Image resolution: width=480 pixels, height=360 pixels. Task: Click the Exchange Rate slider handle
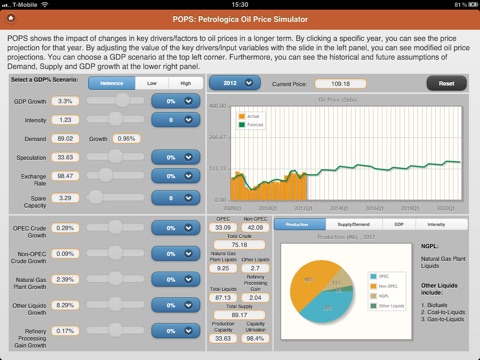[x=106, y=175]
